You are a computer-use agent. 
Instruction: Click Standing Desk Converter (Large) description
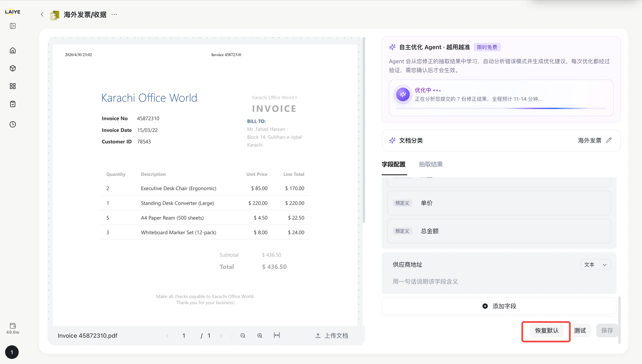(x=177, y=203)
